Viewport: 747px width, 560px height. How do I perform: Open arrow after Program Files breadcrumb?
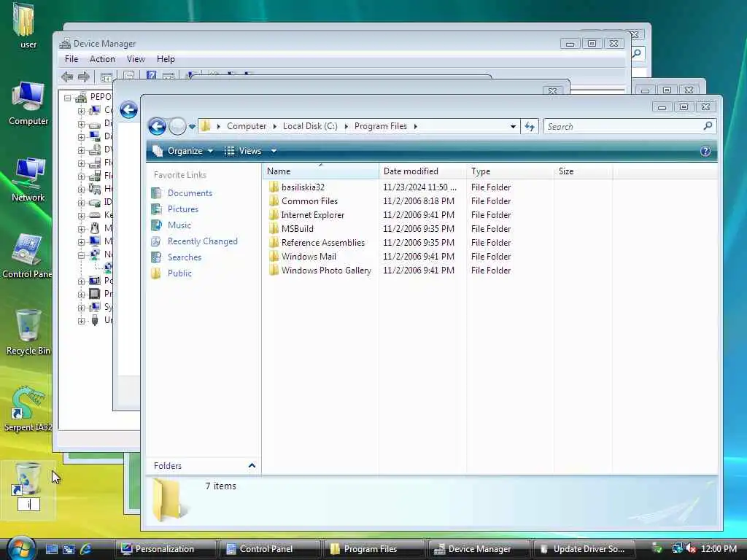point(415,126)
